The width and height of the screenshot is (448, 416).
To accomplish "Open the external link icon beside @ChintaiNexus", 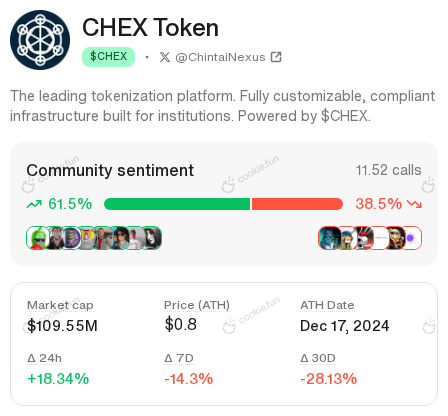I will click(x=276, y=57).
